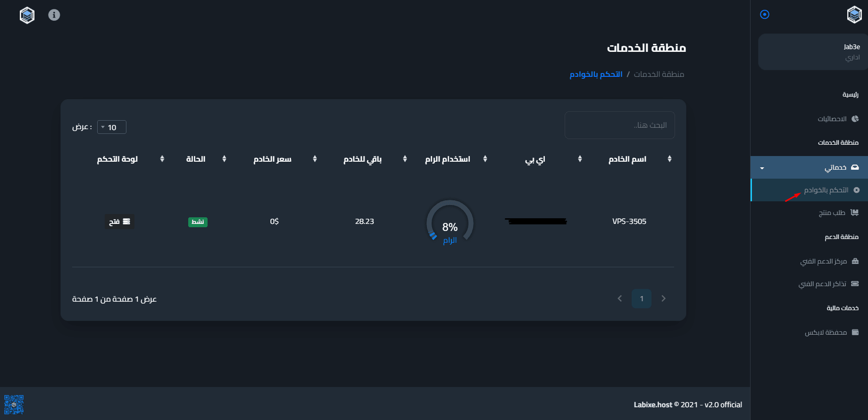Click the Labixe cube logo at top left
The image size is (868, 420).
pos(27,15)
